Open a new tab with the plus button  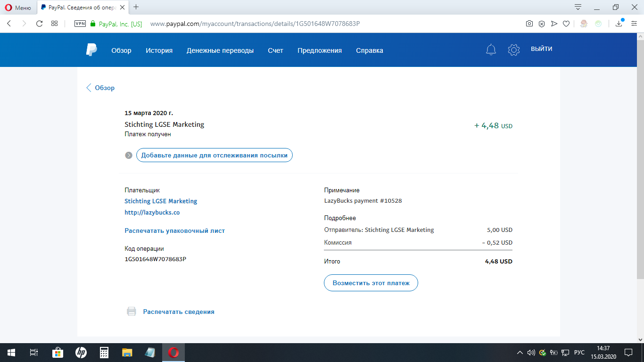pyautogui.click(x=136, y=7)
